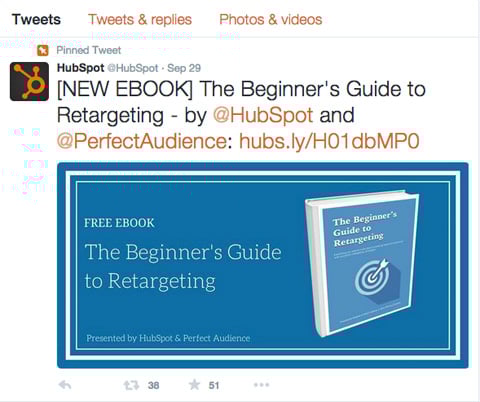The width and height of the screenshot is (480, 402).
Task: Click the favorite count 51
Action: pyautogui.click(x=214, y=386)
